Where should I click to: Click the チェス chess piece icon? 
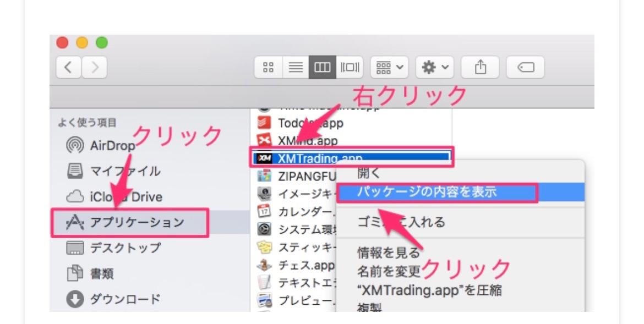coord(264,265)
